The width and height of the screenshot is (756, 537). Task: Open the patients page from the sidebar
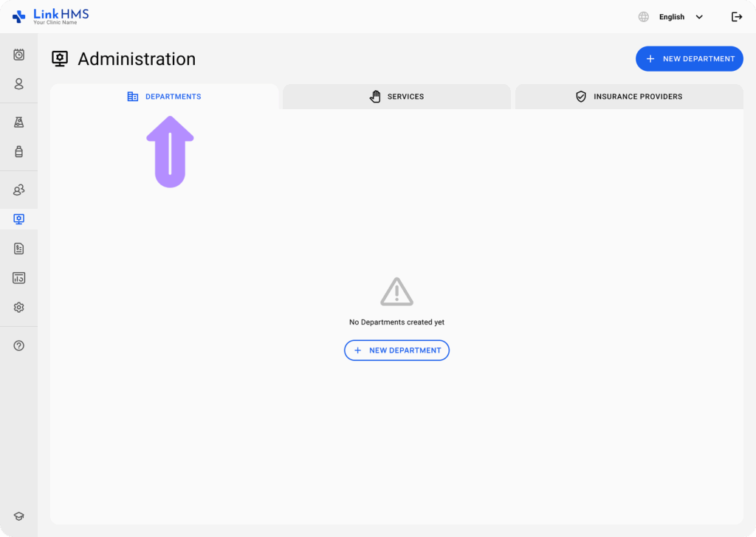(19, 84)
